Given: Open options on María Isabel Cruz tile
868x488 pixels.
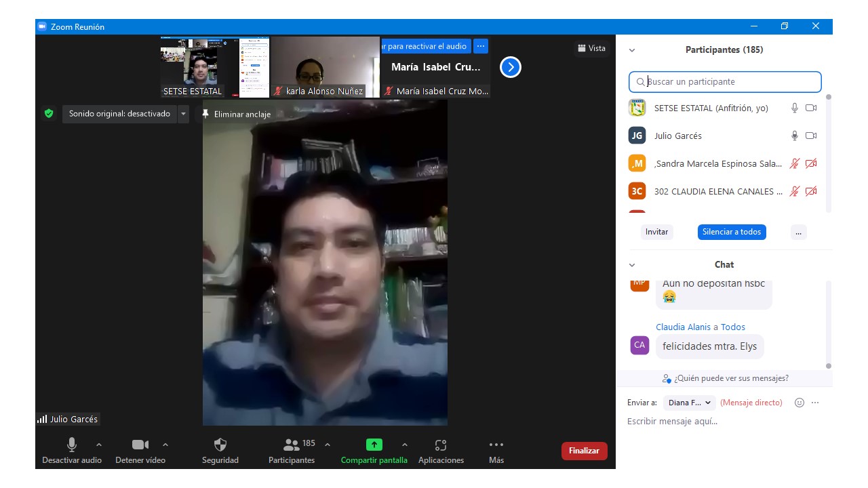Looking at the screenshot, I should (481, 46).
